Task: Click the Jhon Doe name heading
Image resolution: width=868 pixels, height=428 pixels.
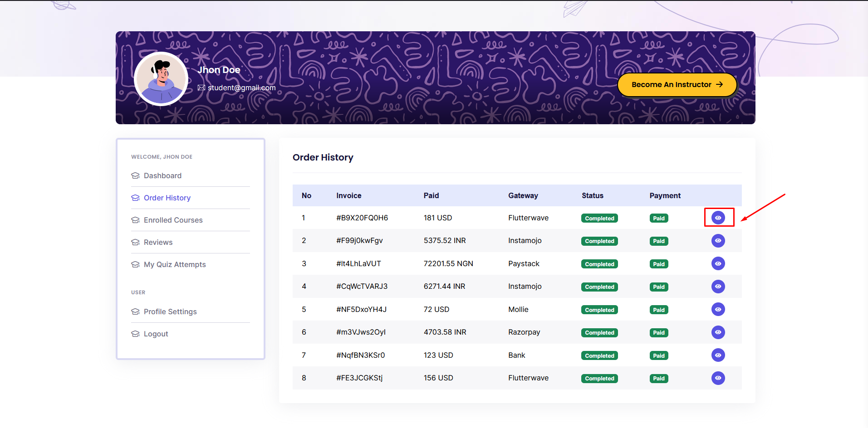Action: pos(219,70)
